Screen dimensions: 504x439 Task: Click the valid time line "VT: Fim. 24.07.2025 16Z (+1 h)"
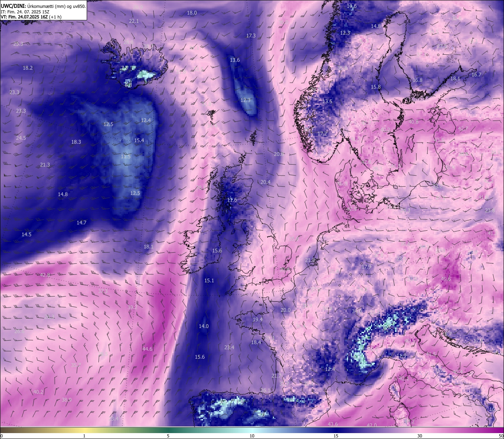31,17
